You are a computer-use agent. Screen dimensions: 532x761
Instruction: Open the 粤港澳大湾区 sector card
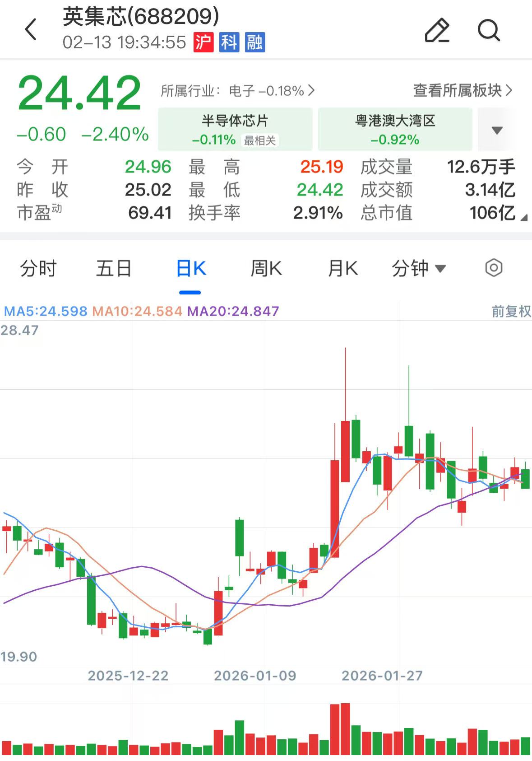[395, 129]
